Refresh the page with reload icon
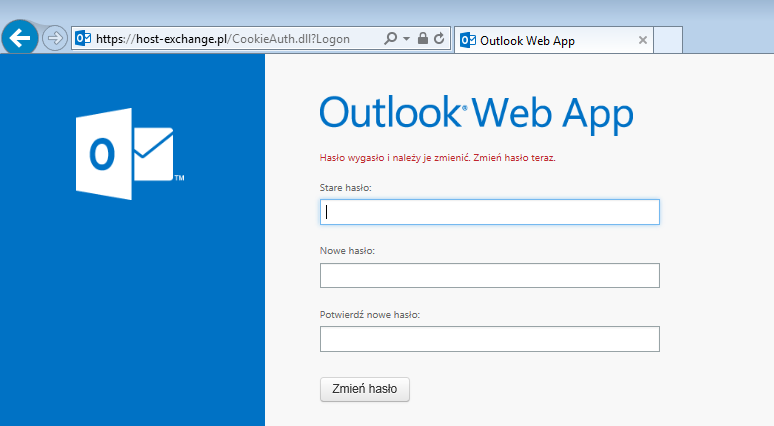Screen dimensions: 774x426 (439, 38)
